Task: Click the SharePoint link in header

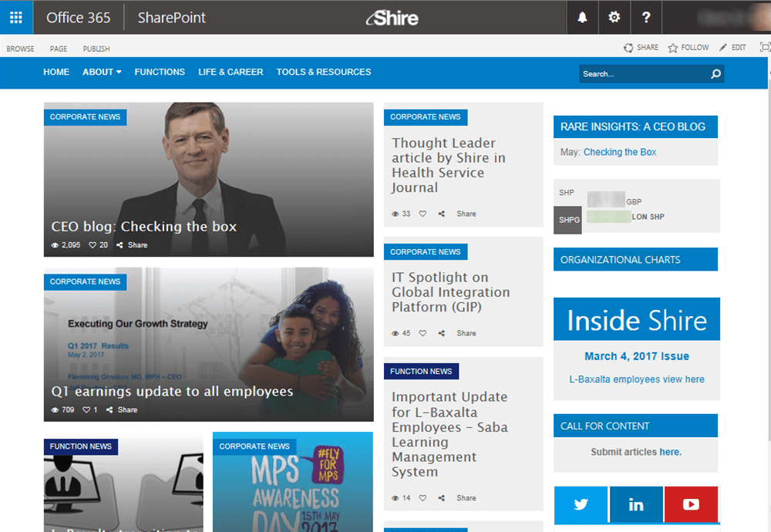Action: pyautogui.click(x=172, y=18)
